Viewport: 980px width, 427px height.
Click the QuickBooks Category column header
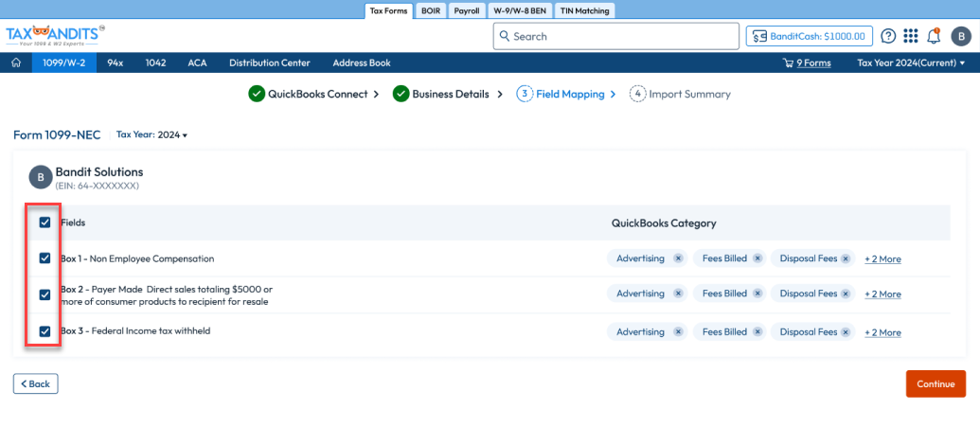[x=664, y=223]
